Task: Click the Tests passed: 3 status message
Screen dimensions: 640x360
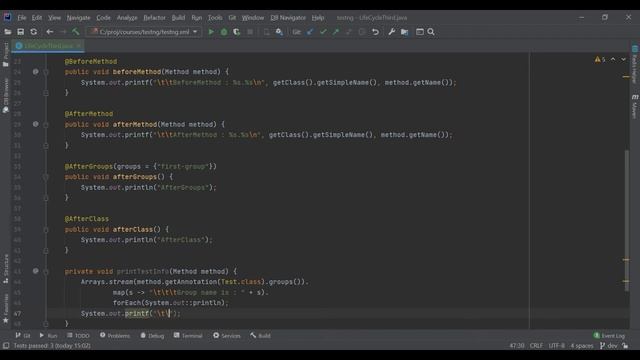Action: [52, 346]
